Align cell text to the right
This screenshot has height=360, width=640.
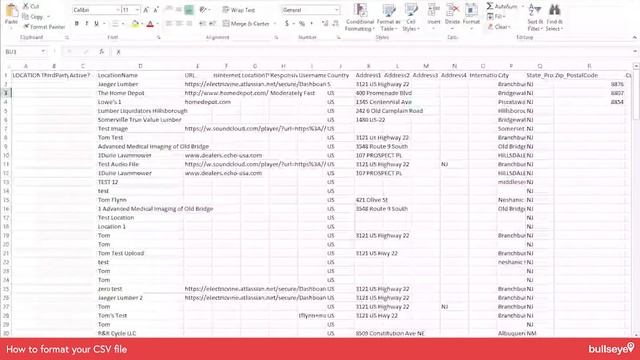189,24
